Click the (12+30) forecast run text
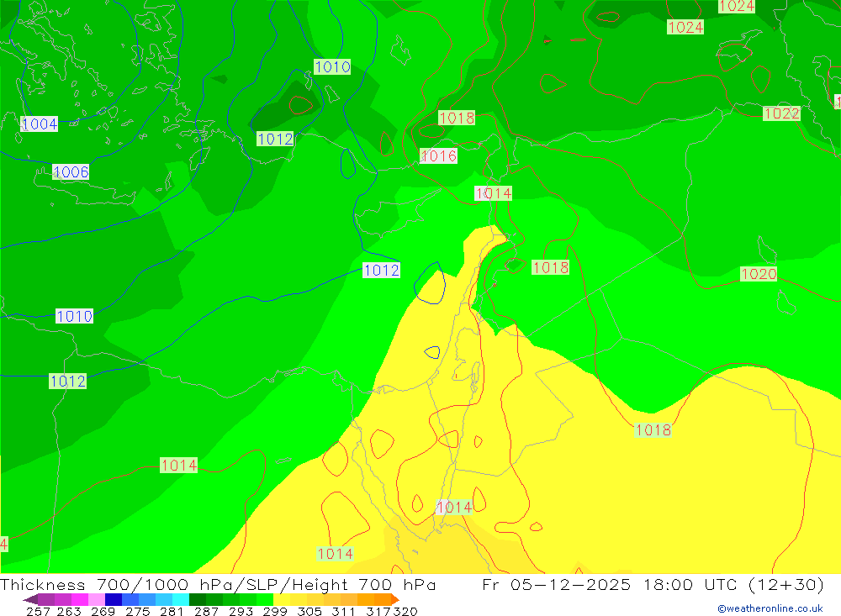Image resolution: width=841 pixels, height=616 pixels. point(785,584)
